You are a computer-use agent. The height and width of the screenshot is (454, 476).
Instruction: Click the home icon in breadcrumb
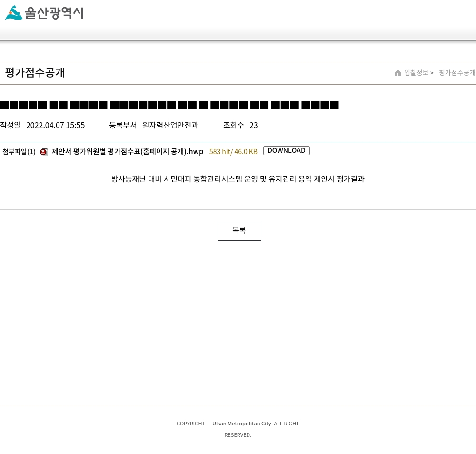click(x=397, y=73)
